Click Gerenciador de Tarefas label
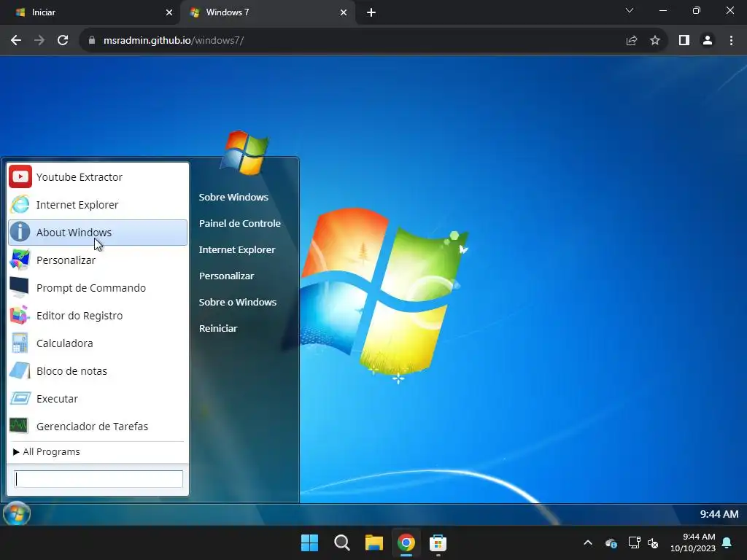The height and width of the screenshot is (560, 747). click(x=92, y=426)
